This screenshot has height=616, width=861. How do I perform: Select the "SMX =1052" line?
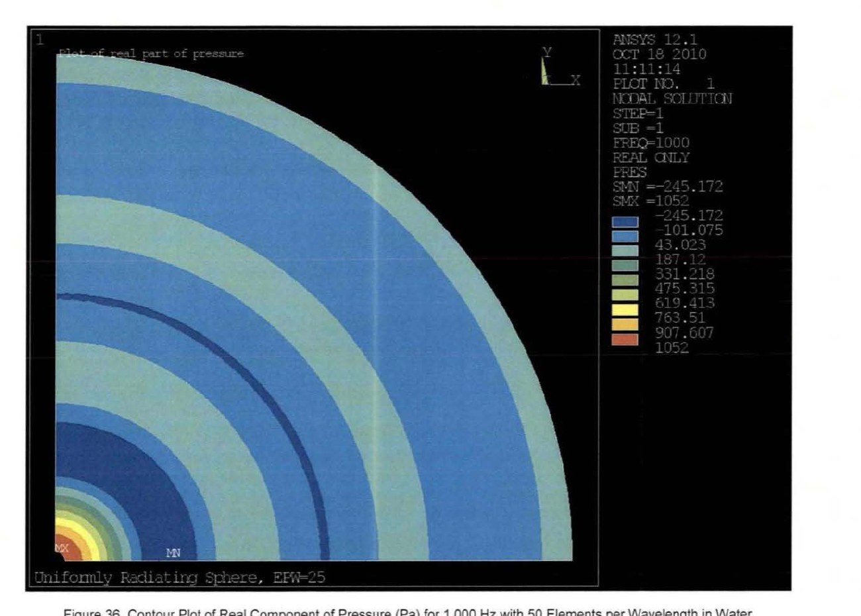[651, 201]
